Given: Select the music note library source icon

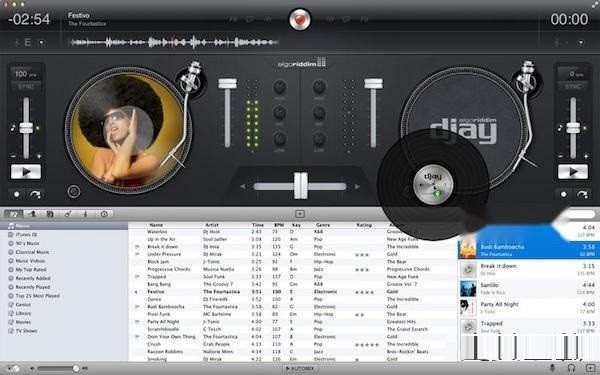Looking at the screenshot, I should tap(13, 214).
